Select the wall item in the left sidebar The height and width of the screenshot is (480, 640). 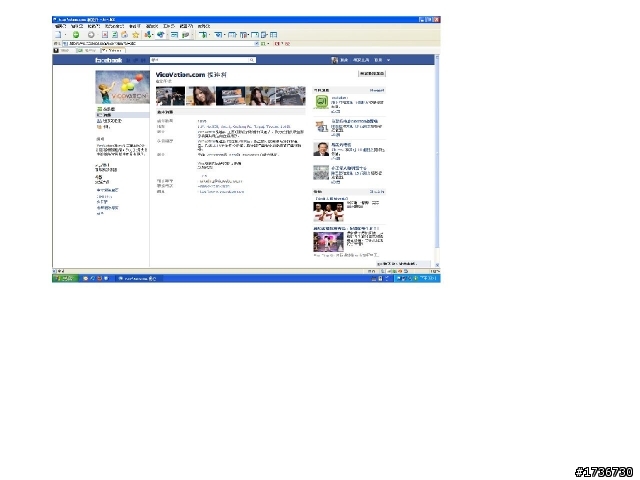pos(107,109)
